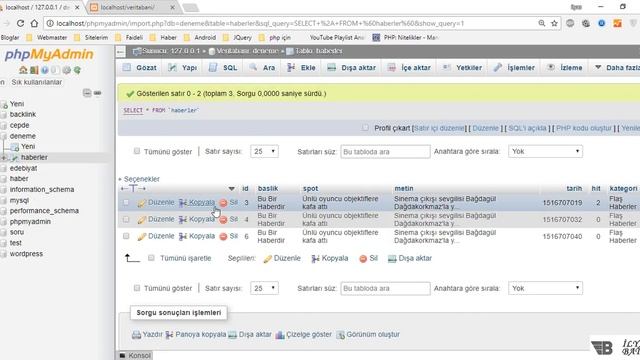Open the Yapı tab
This screenshot has width=640, height=360.
pyautogui.click(x=183, y=68)
